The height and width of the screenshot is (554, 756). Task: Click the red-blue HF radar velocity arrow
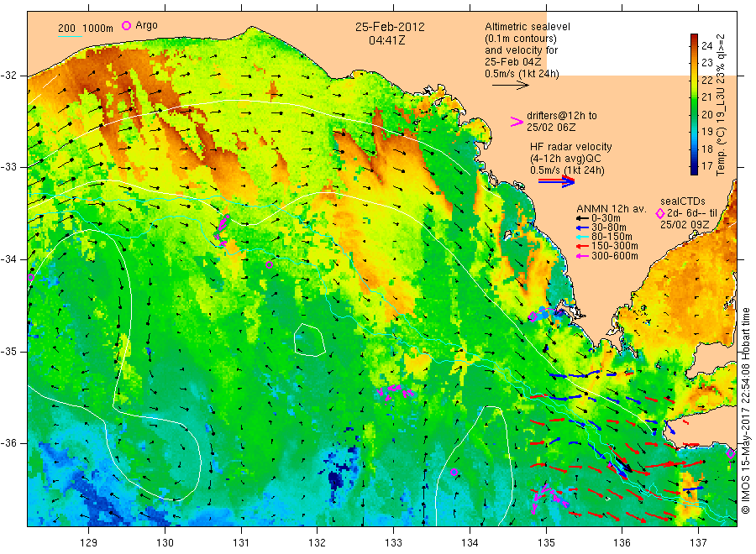point(556,181)
